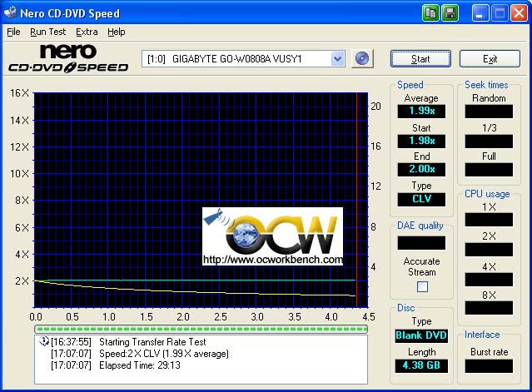Screen dimensions: 532x392
Task: Open the Help menu
Action: (x=117, y=32)
